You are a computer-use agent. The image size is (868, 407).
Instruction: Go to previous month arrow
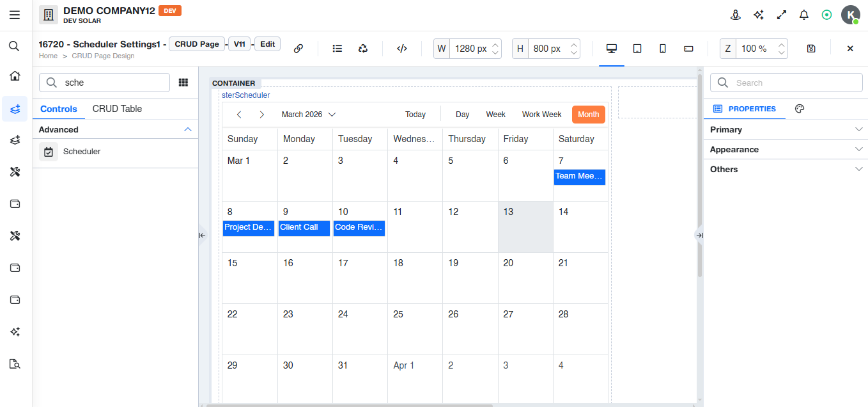point(239,115)
